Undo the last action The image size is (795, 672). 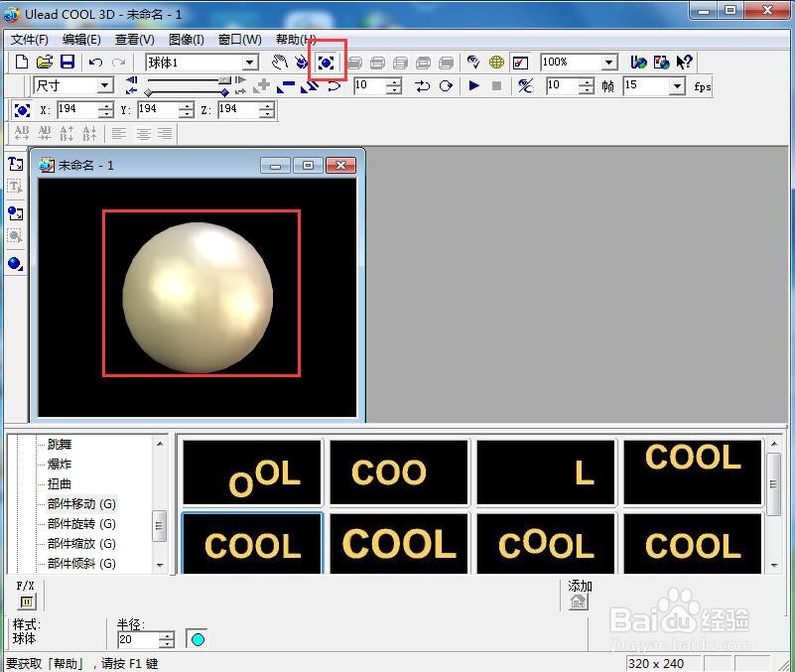click(95, 63)
